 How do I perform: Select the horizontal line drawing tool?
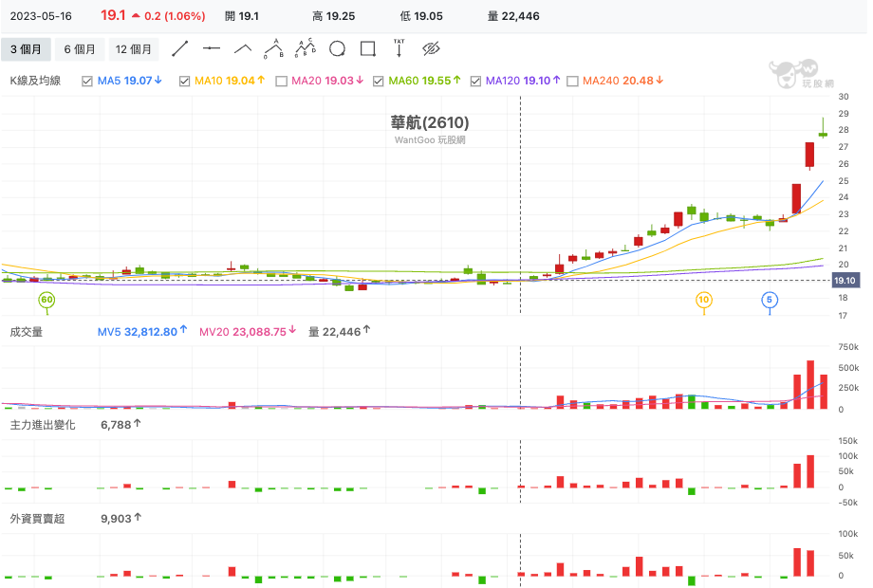(212, 49)
